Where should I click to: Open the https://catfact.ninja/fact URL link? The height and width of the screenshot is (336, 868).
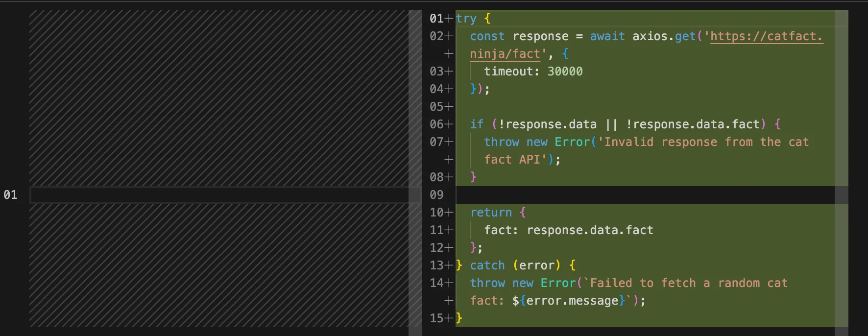coord(766,36)
